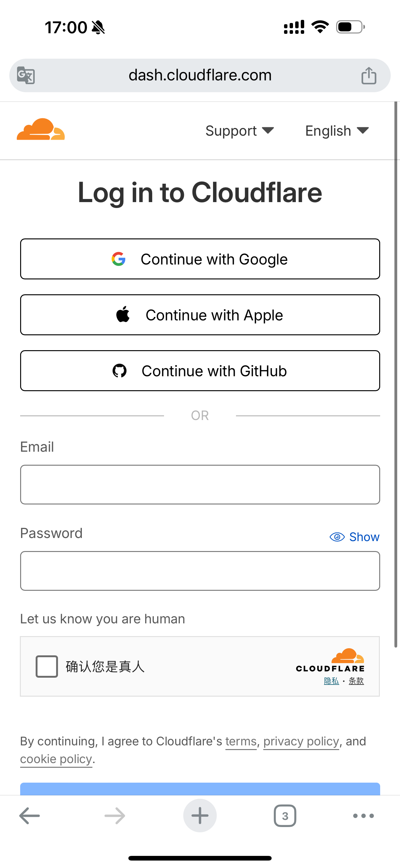This screenshot has height=868, width=400.
Task: Focus the Password input field
Action: 200,571
